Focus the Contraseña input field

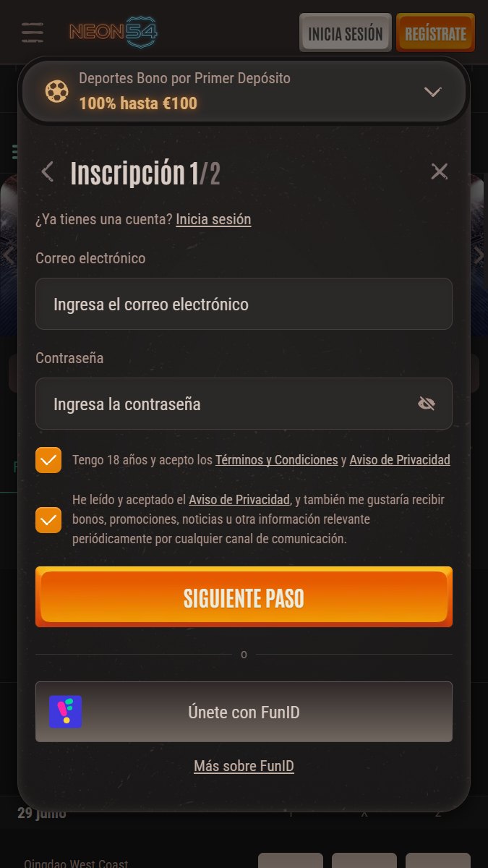pos(244,404)
